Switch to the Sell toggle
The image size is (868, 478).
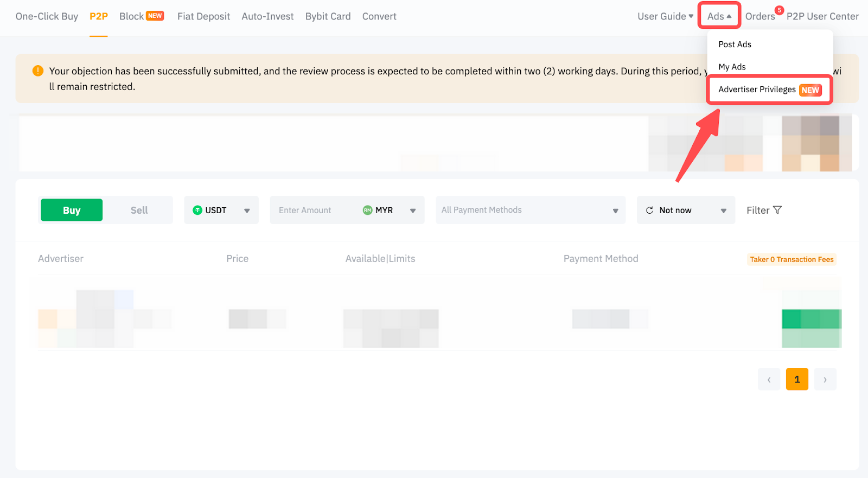(139, 210)
